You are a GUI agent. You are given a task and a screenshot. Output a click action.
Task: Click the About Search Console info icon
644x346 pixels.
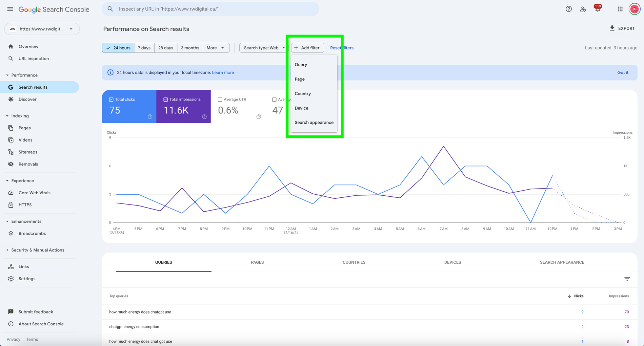(11, 324)
